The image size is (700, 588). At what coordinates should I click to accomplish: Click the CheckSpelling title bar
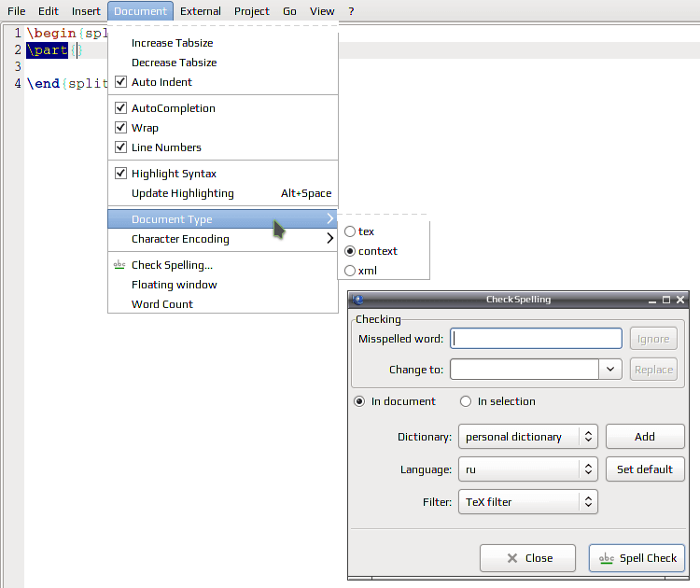tap(518, 300)
